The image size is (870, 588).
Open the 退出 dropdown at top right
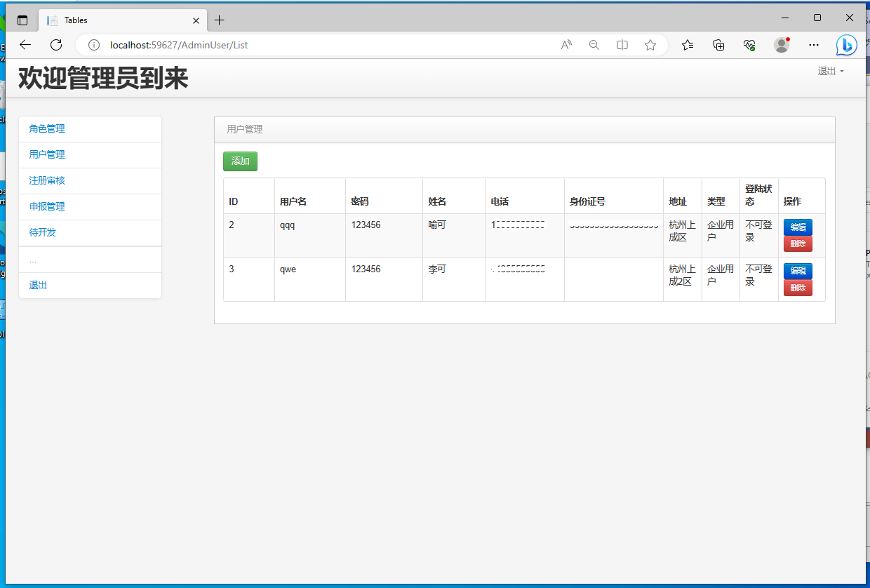coord(831,71)
